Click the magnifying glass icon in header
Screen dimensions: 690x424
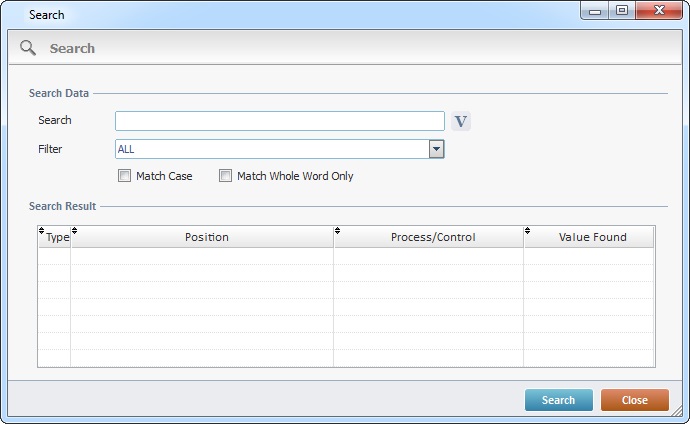(28, 48)
